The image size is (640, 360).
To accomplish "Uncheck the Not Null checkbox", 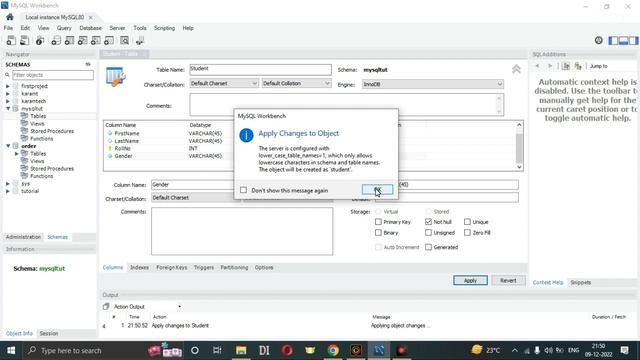I will click(x=428, y=222).
